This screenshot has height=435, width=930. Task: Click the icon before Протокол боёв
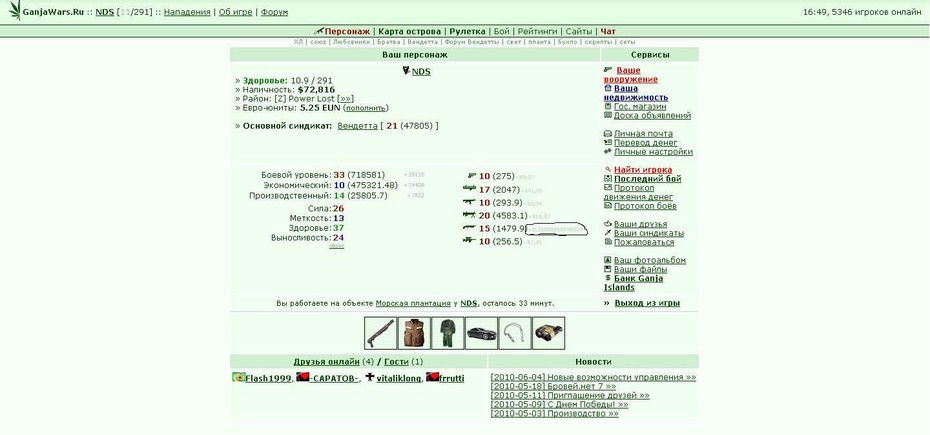[608, 206]
